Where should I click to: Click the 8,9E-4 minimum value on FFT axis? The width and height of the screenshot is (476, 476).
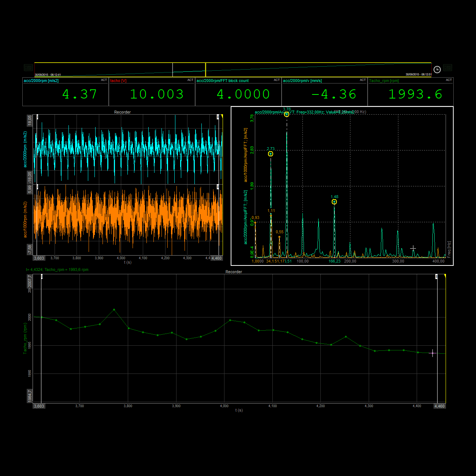tap(252, 252)
